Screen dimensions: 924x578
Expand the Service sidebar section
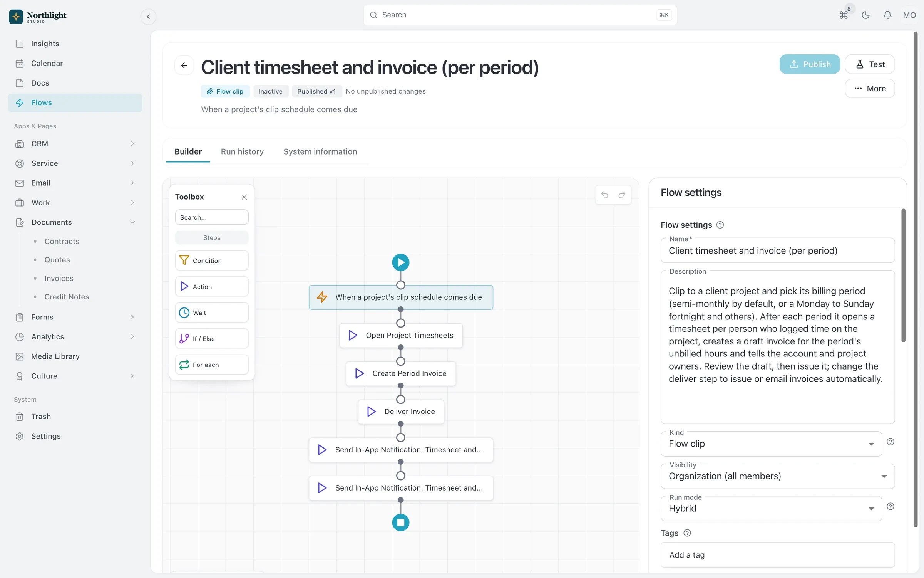coord(75,163)
